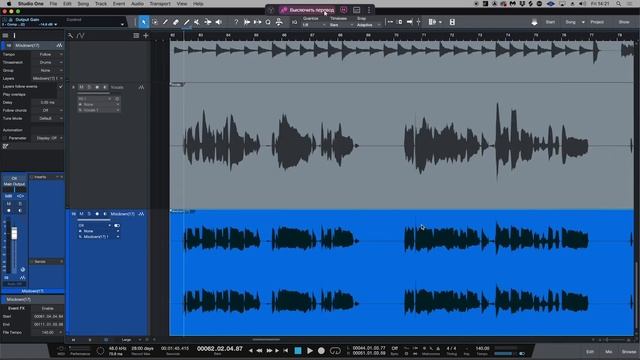This screenshot has height=360, width=640.
Task: Solo the Mixdown(17) track
Action: (89, 214)
